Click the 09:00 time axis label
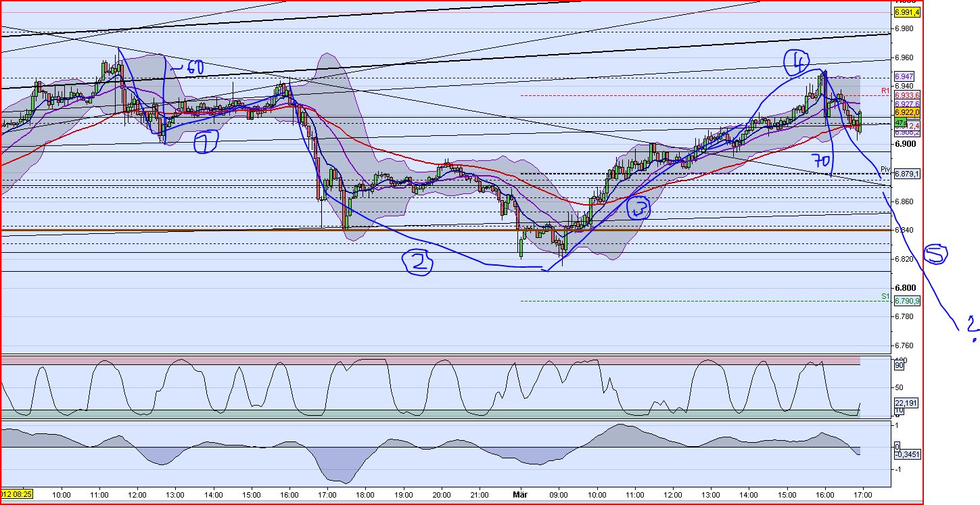The image size is (980, 505). pyautogui.click(x=558, y=494)
